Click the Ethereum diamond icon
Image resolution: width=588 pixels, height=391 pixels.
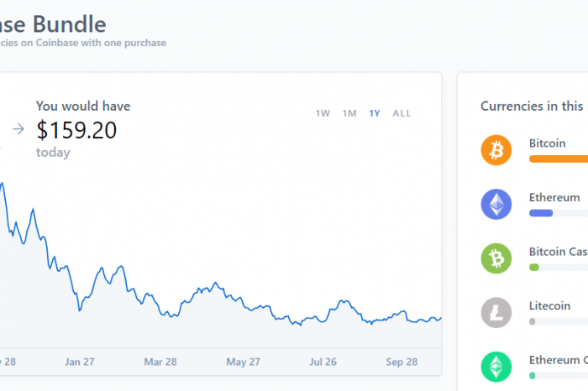pyautogui.click(x=496, y=204)
